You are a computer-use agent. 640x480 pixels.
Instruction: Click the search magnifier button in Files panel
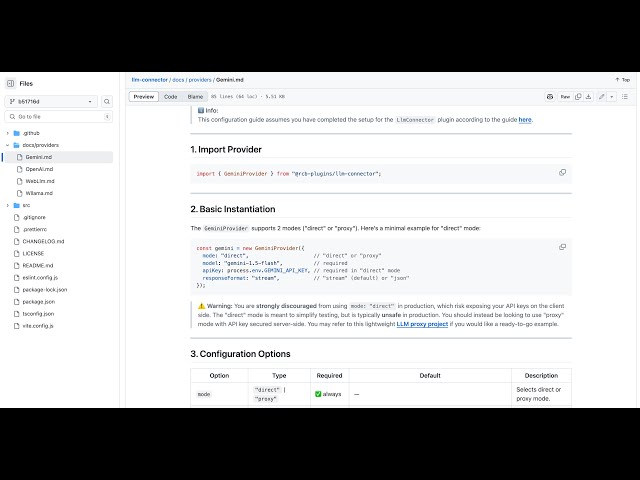tap(107, 101)
